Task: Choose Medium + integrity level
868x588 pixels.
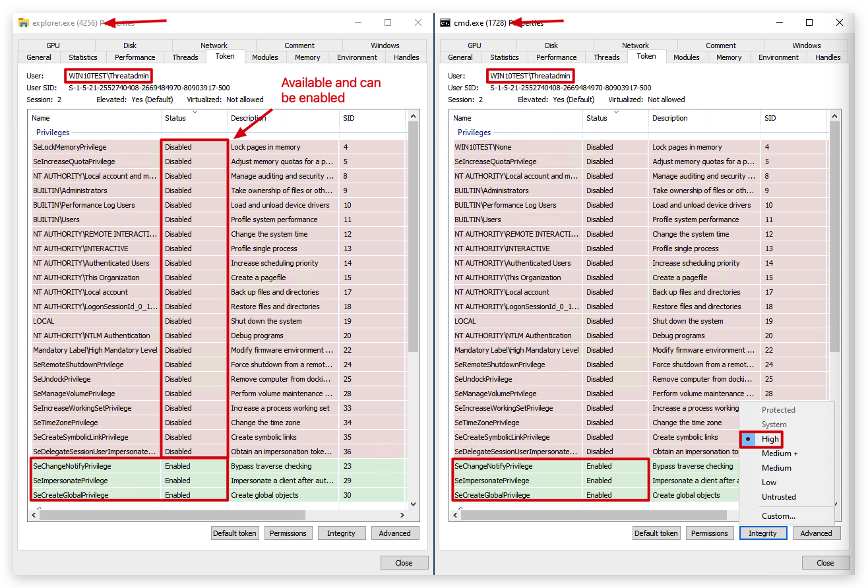Action: tap(780, 454)
